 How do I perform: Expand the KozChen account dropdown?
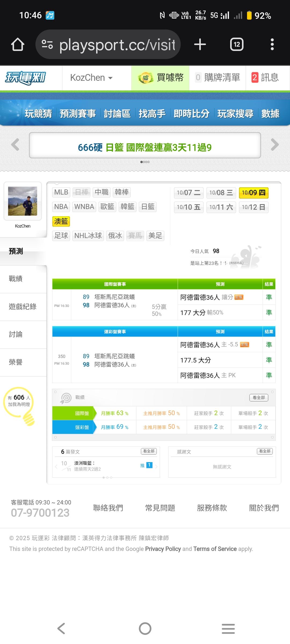[x=91, y=78]
